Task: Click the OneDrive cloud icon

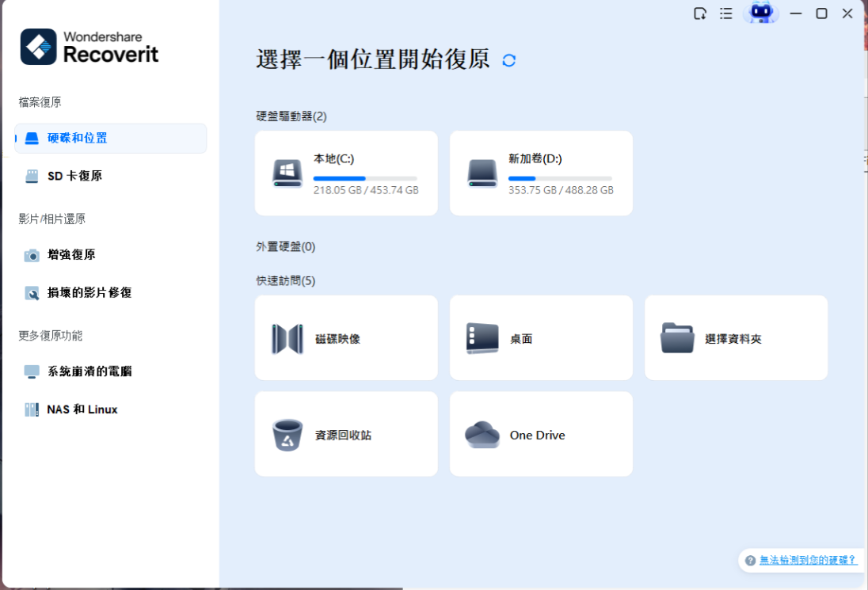Action: [x=482, y=435]
